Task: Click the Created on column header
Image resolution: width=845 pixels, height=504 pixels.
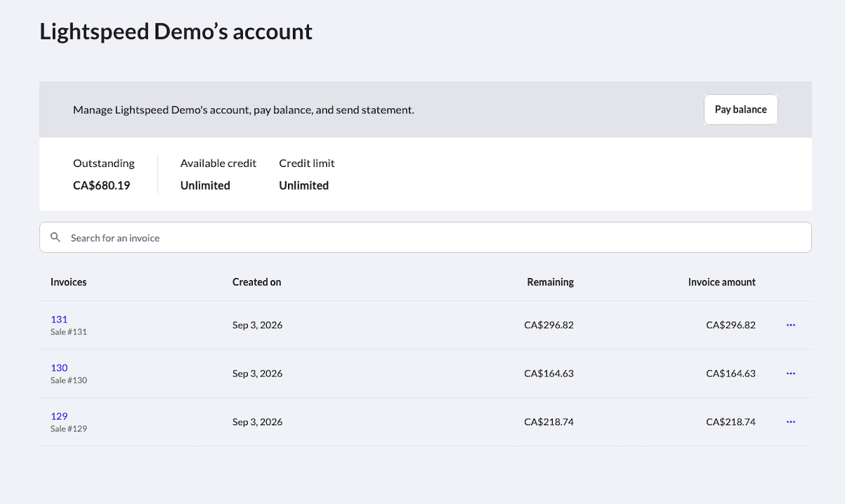Action: tap(256, 282)
